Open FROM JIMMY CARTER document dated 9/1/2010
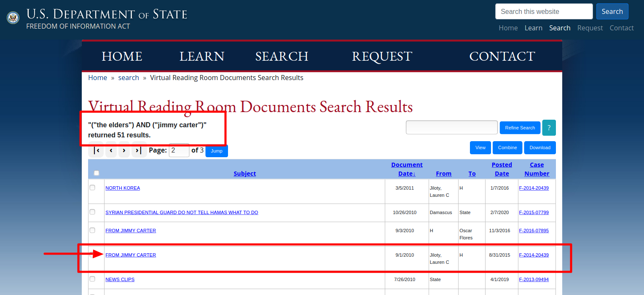This screenshot has width=644, height=295. (131, 255)
